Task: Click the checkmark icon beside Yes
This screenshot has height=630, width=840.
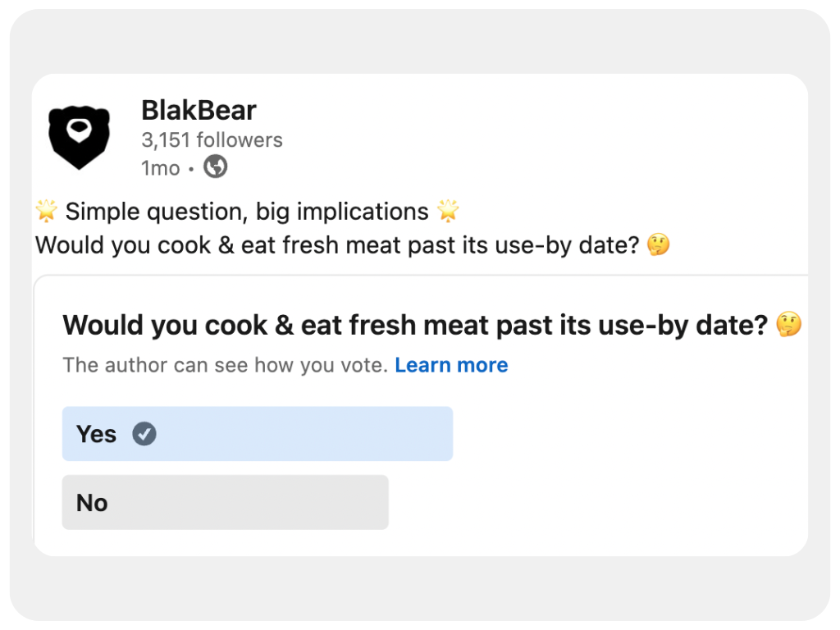Action: pyautogui.click(x=144, y=434)
